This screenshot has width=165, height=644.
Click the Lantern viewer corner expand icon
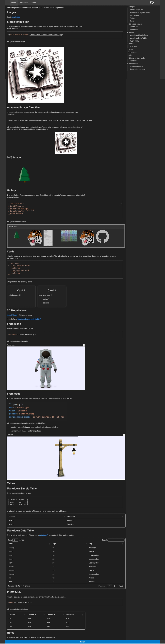tap(124, 435)
